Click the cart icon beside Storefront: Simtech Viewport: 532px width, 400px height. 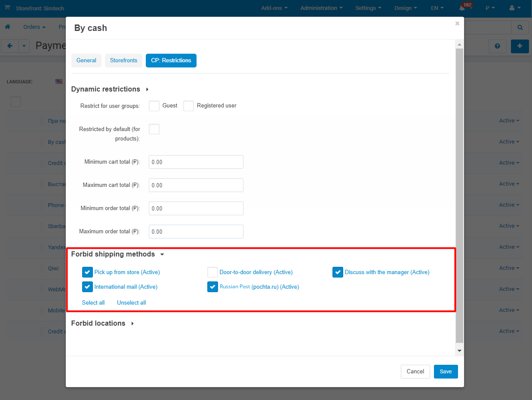click(7, 8)
